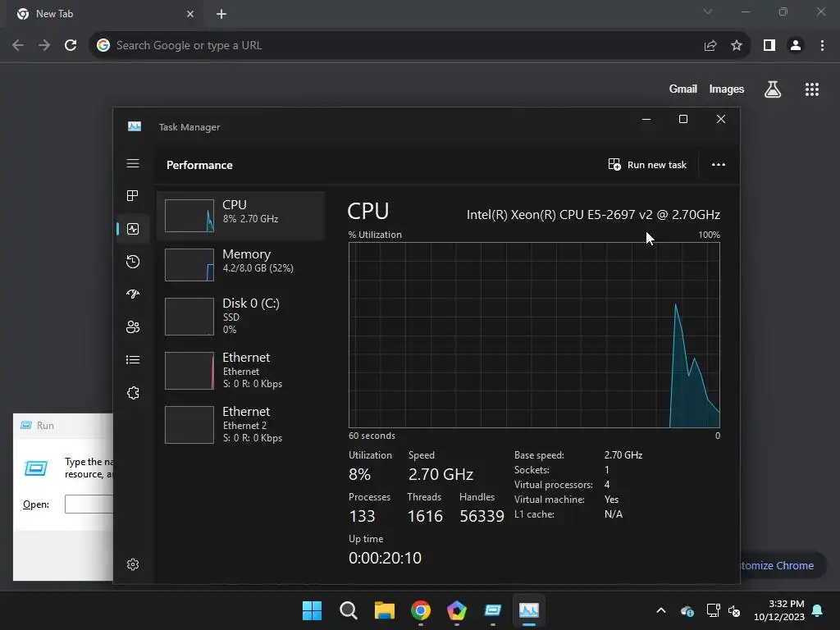Click Chrome back navigation arrow
Viewport: 840px width, 630px height.
point(18,46)
